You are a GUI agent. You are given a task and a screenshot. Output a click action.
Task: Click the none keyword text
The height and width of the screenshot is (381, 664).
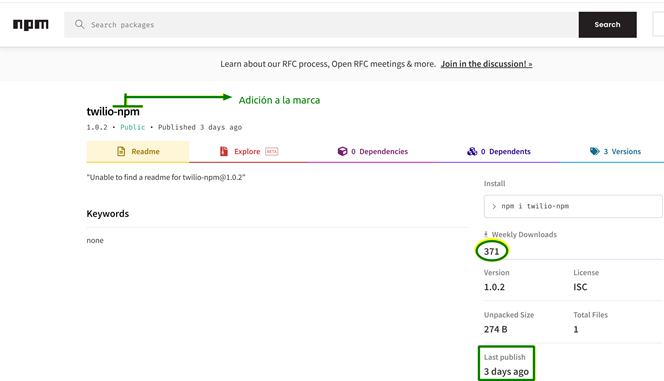(x=95, y=240)
